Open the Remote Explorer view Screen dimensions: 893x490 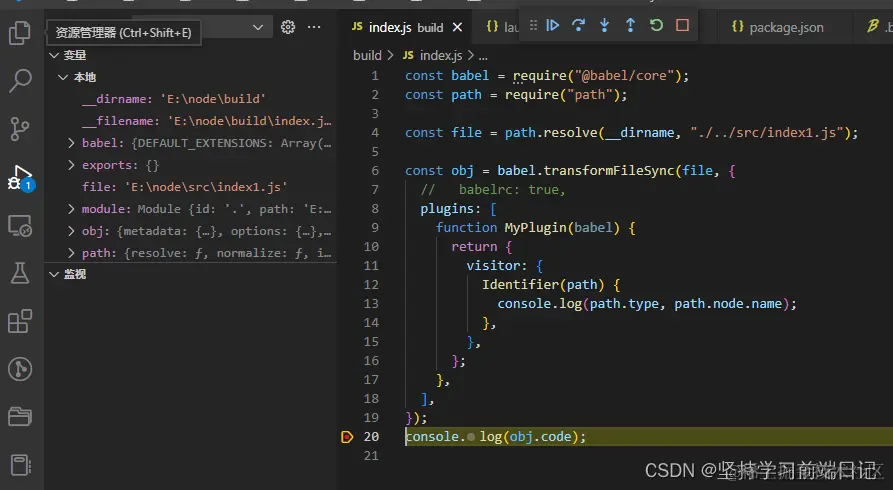(x=20, y=226)
